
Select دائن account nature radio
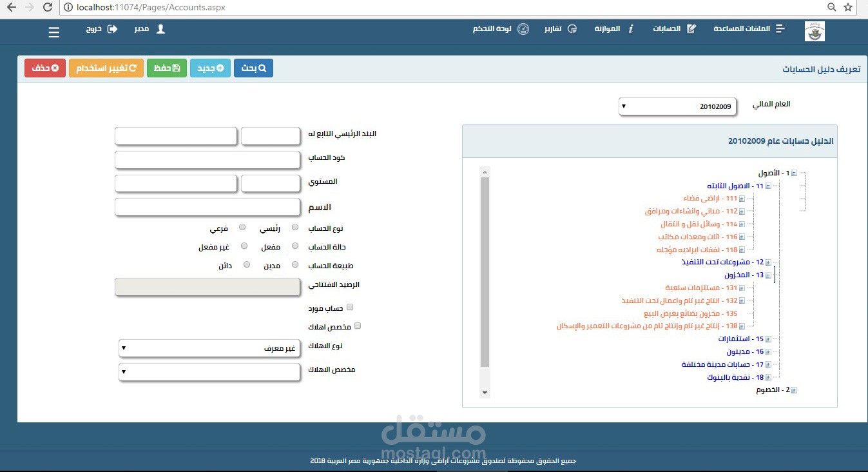tap(246, 264)
